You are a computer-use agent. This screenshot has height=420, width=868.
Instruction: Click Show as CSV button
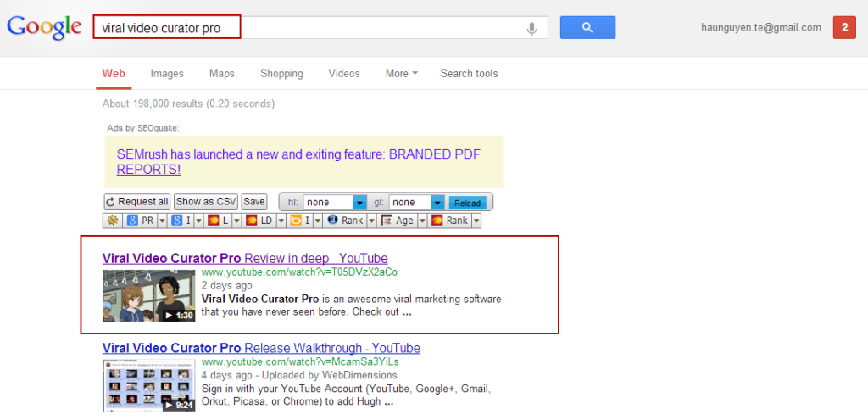(x=206, y=201)
